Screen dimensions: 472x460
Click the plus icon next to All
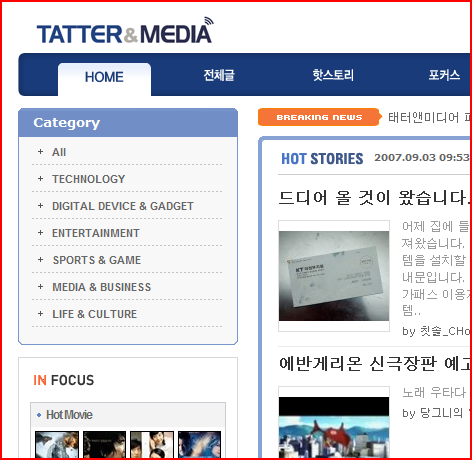pyautogui.click(x=40, y=152)
